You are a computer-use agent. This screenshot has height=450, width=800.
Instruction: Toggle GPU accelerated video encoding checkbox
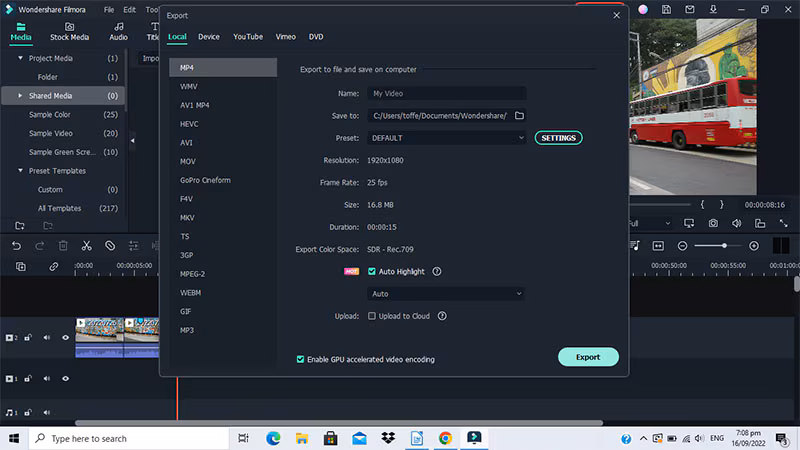[301, 359]
